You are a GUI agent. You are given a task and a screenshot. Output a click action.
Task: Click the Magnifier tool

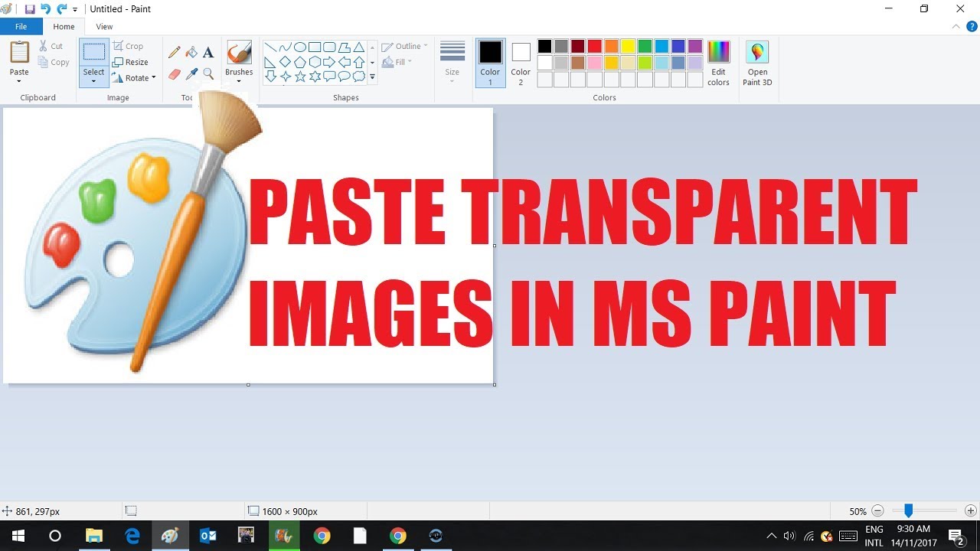[x=208, y=74]
